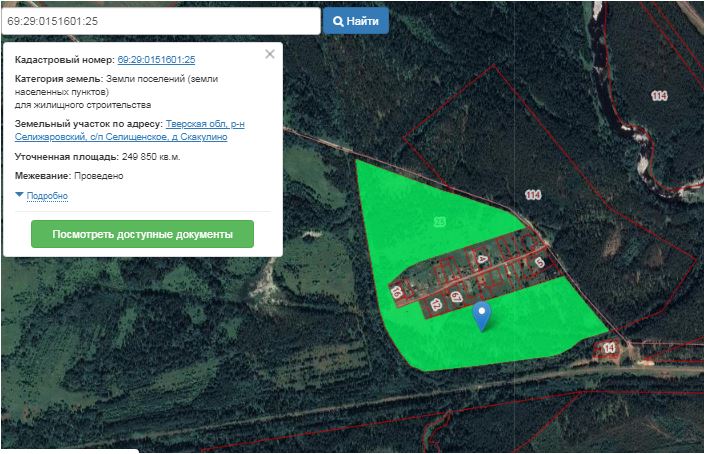Select parcel 114 label near the river
705x454 pixels.
(x=659, y=95)
